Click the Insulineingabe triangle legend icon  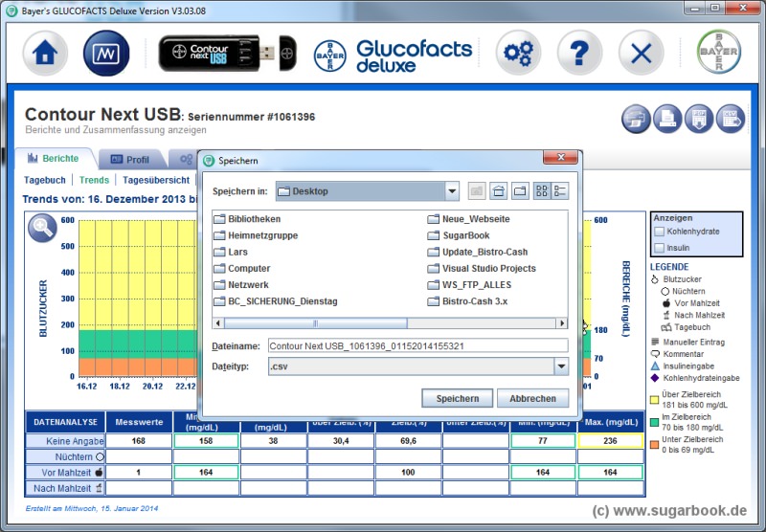[655, 366]
